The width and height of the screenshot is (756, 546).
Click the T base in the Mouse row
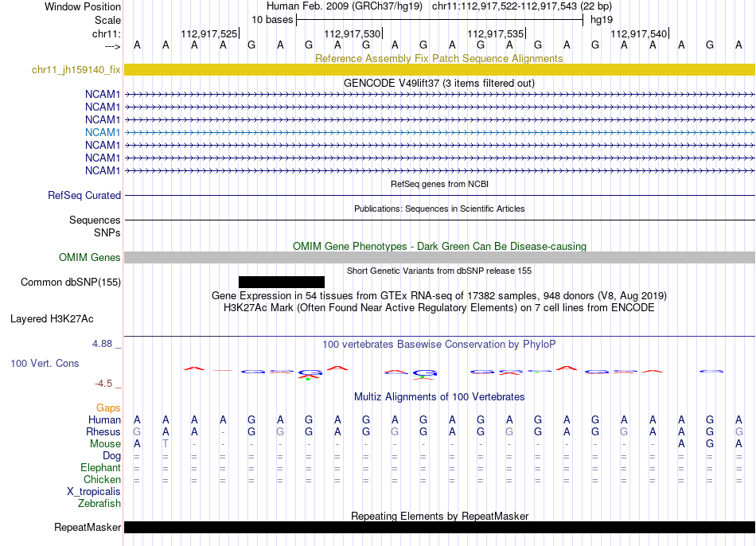tap(166, 444)
